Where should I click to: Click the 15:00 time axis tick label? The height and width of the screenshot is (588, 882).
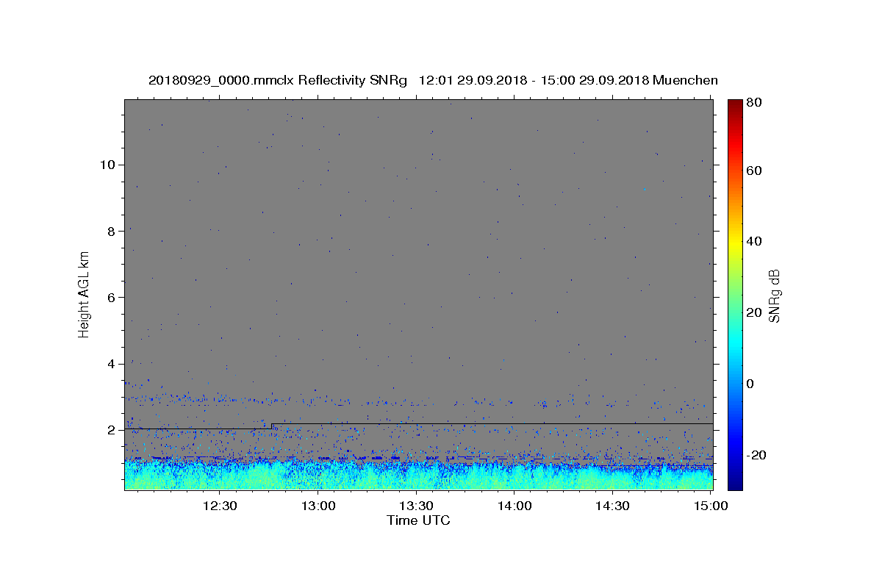711,506
